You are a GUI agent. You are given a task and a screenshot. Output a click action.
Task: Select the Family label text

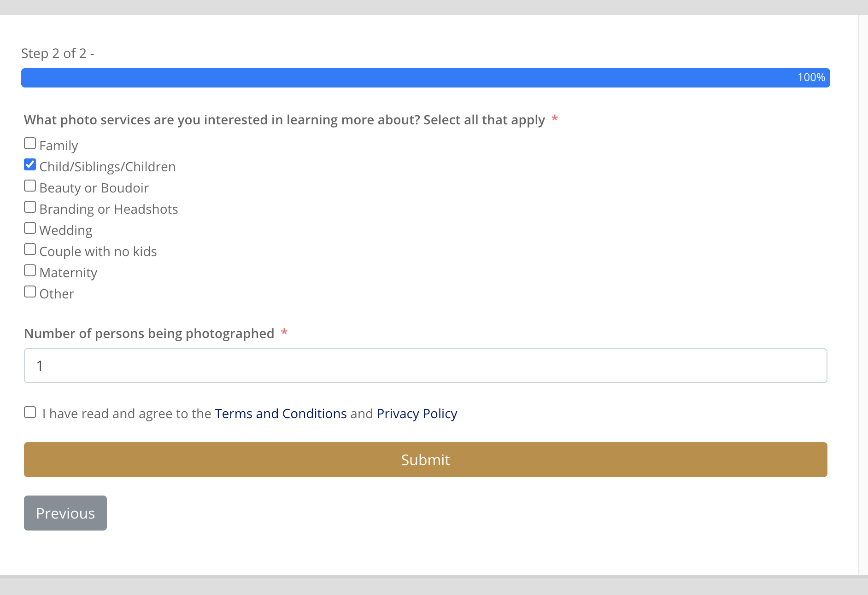58,146
